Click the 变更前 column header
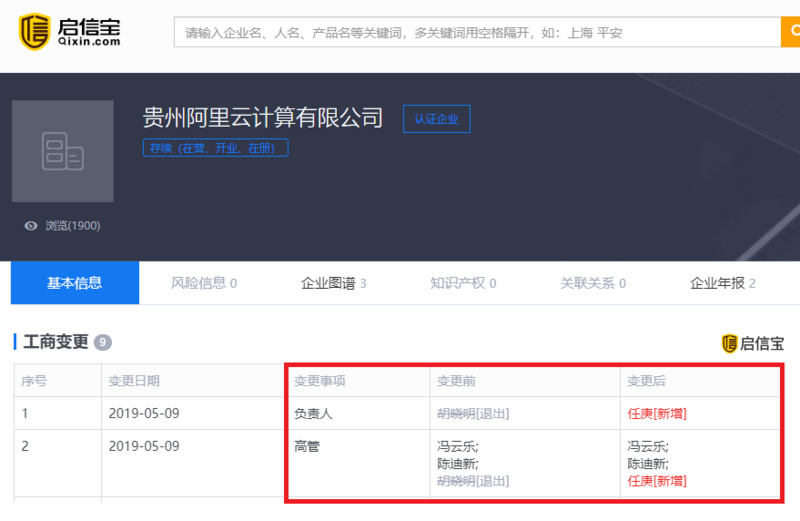Image resolution: width=800 pixels, height=521 pixels. coord(456,381)
